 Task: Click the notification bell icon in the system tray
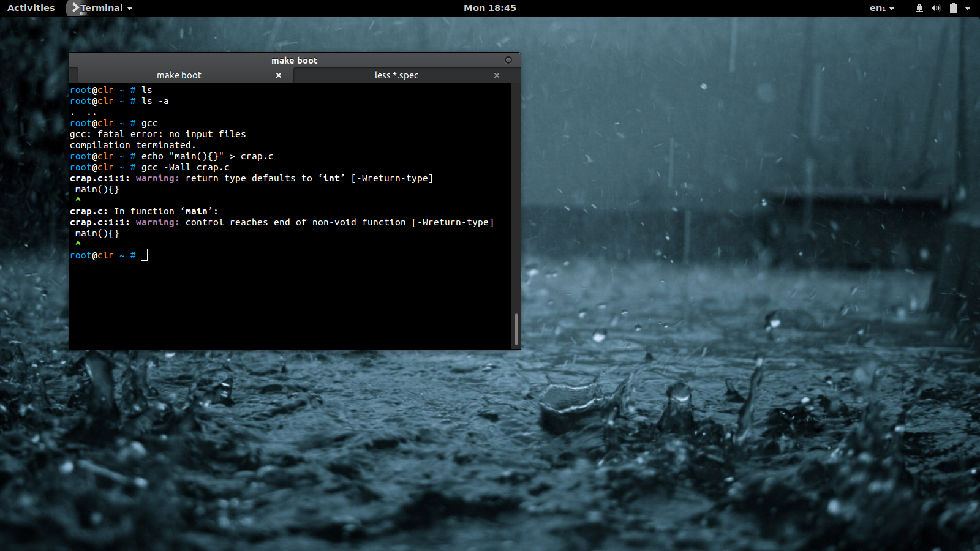point(919,8)
